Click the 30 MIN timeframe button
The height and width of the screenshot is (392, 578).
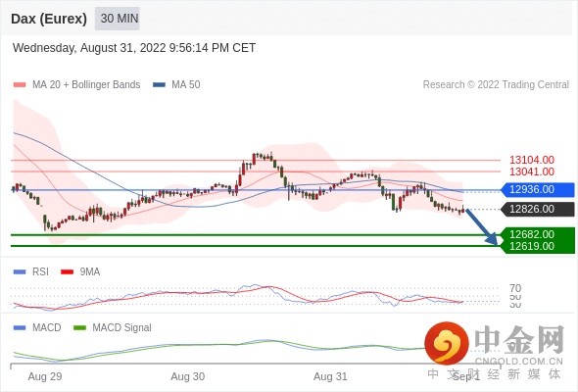[118, 19]
